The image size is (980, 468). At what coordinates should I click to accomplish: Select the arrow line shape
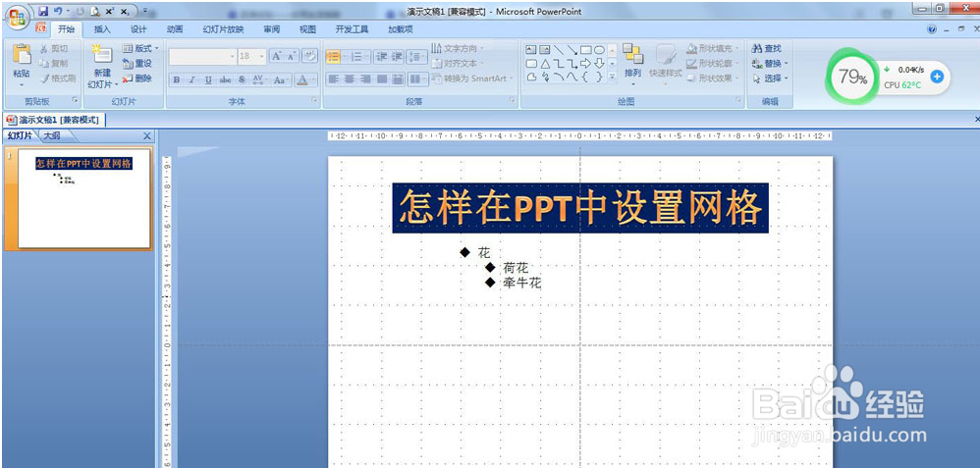click(x=572, y=49)
